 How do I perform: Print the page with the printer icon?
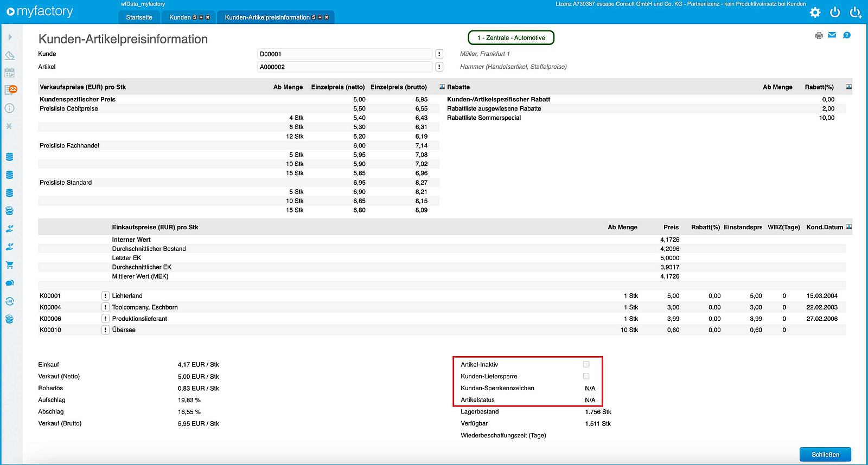pos(819,36)
